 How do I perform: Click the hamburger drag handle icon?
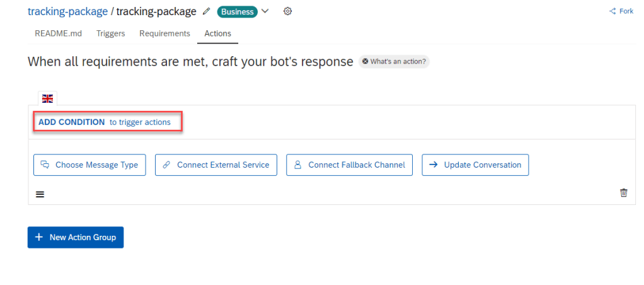(x=40, y=194)
